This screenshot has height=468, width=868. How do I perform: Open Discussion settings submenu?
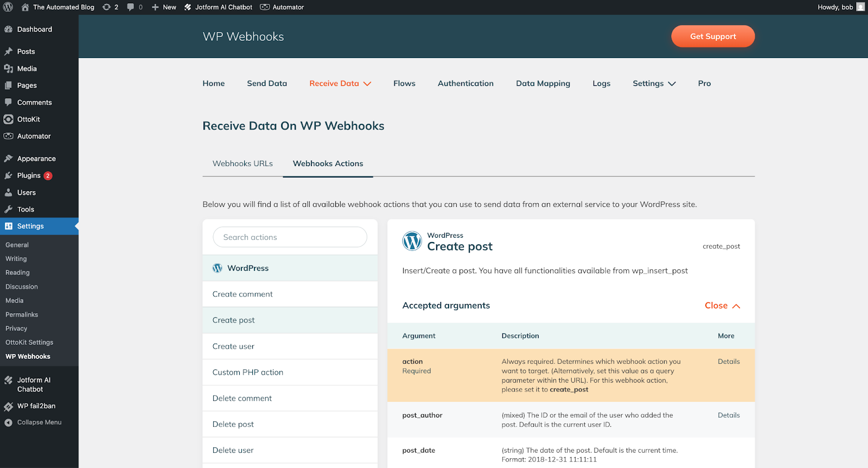click(22, 287)
